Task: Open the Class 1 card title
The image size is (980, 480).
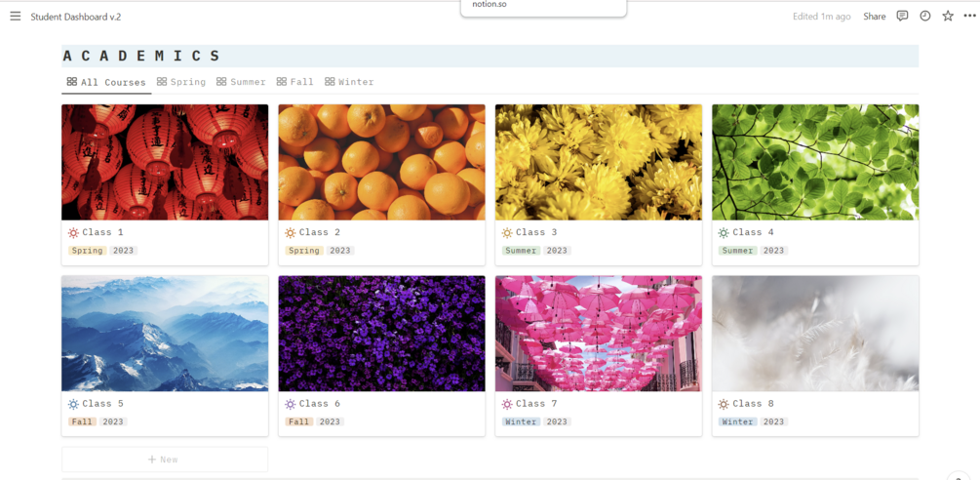Action: pos(102,232)
